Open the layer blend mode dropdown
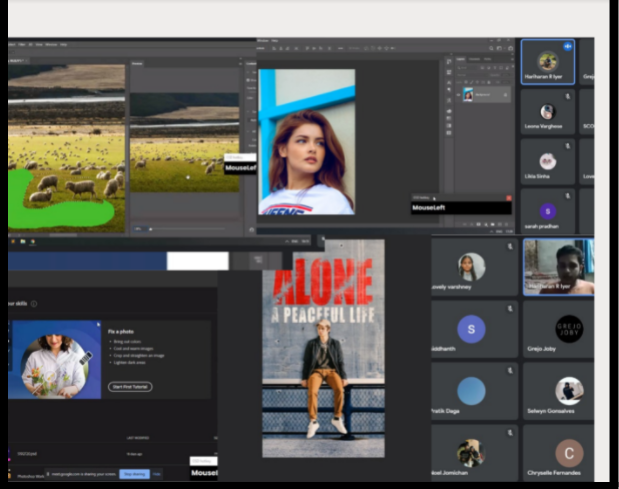 [x=473, y=75]
